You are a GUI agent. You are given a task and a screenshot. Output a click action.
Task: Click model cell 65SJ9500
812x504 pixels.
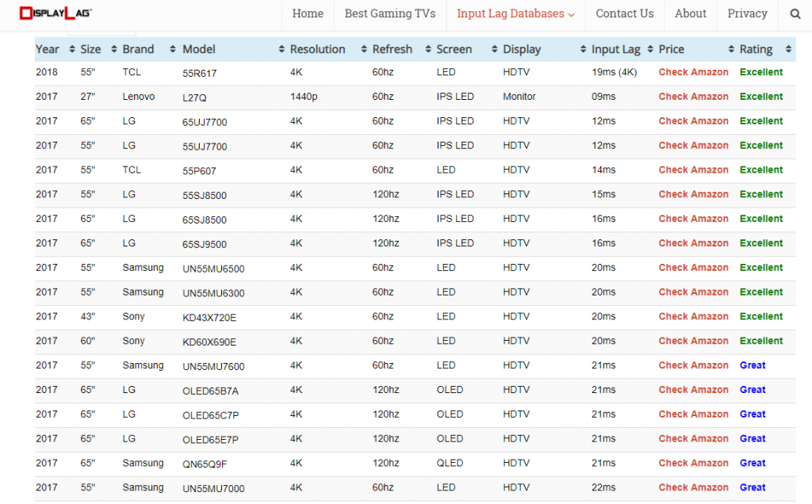point(205,245)
